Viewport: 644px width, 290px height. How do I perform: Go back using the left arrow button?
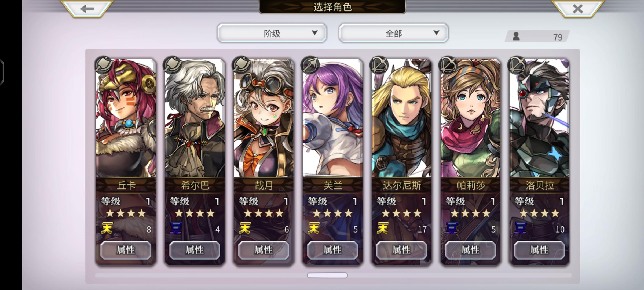pos(87,9)
